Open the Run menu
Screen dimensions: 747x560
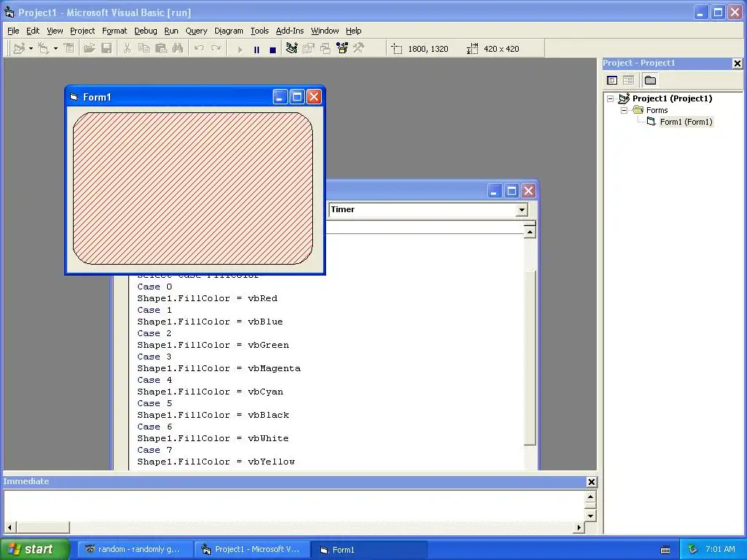[171, 31]
